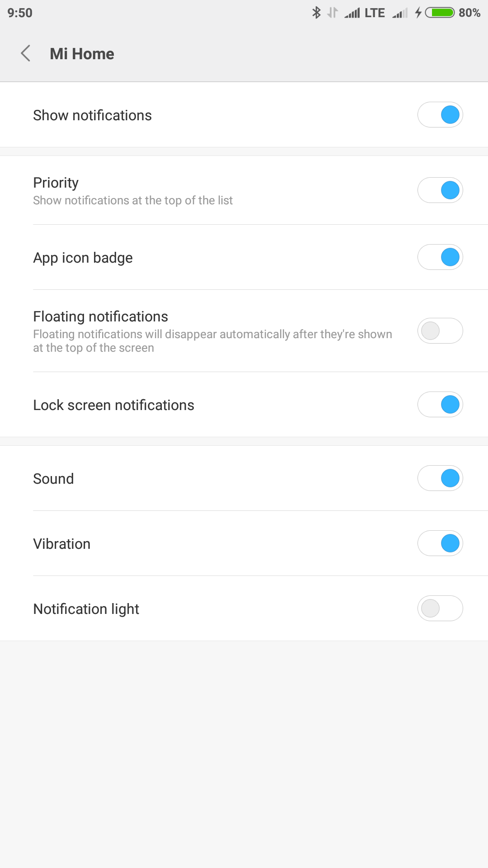Enable Floating notifications switch
Image resolution: width=488 pixels, height=868 pixels.
(x=440, y=331)
